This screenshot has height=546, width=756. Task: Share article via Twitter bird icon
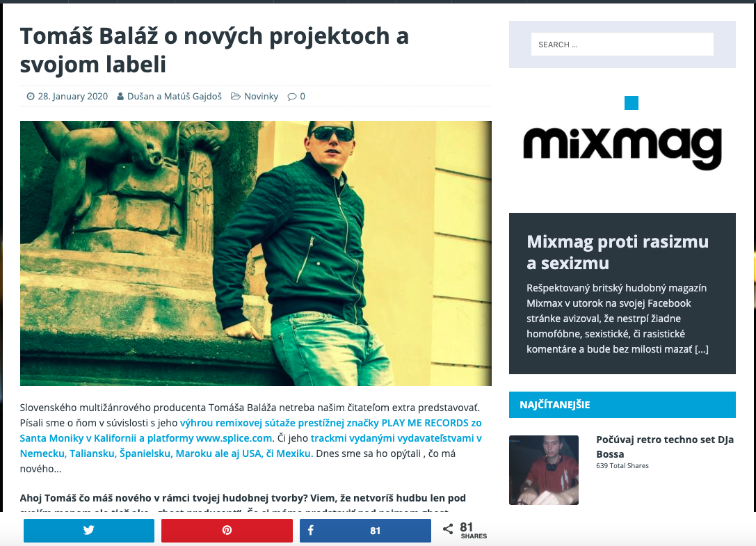[89, 531]
